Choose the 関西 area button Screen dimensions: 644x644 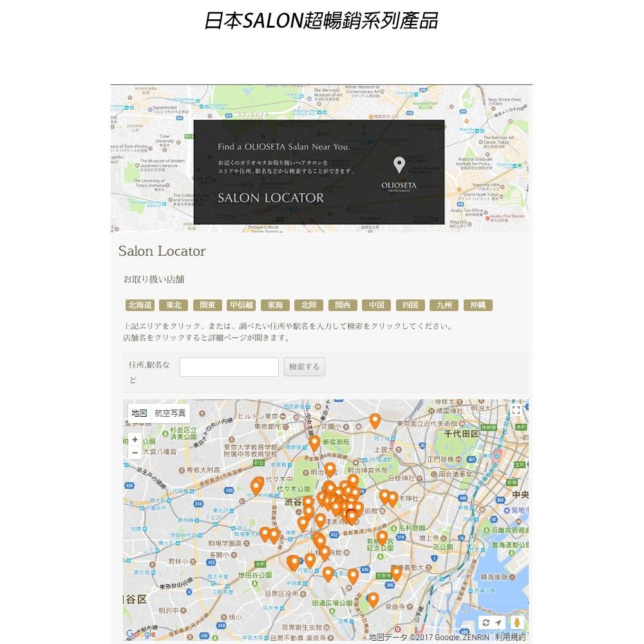coord(343,305)
